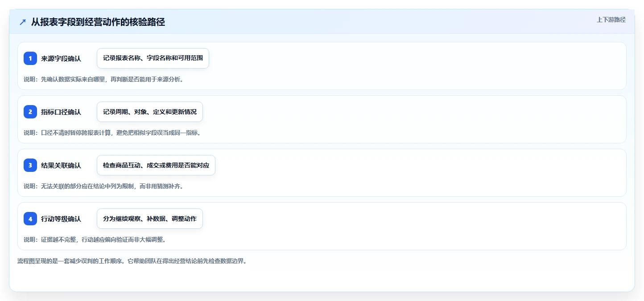The width and height of the screenshot is (644, 301).
Task: Click step number badge 4
Action: 30,219
